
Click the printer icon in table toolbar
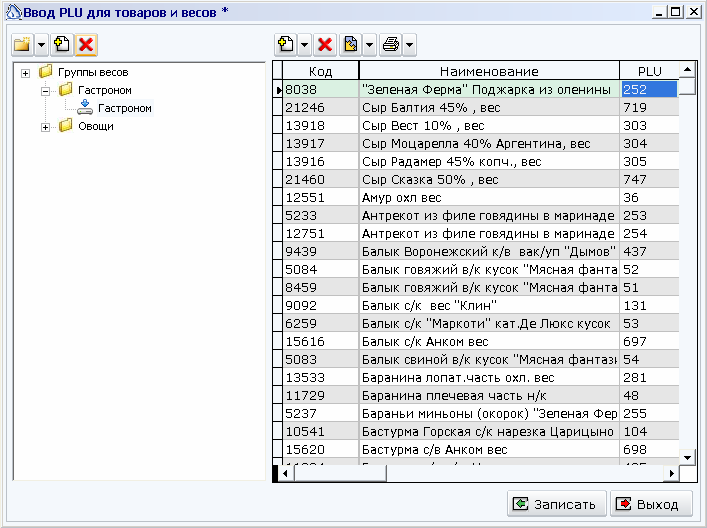coord(390,45)
